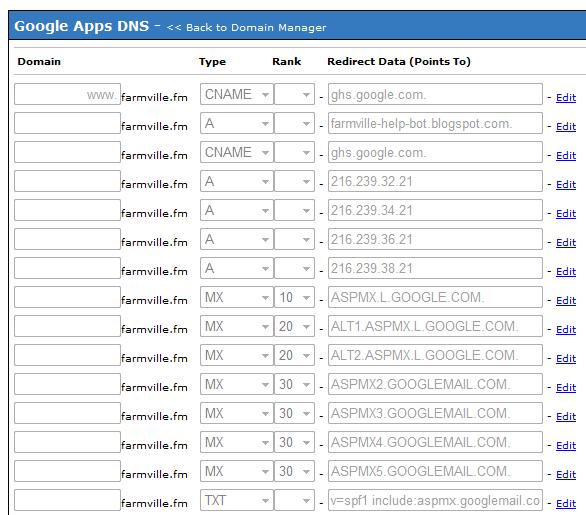
Task: Click the Google Apps DNS page title
Action: (x=81, y=27)
